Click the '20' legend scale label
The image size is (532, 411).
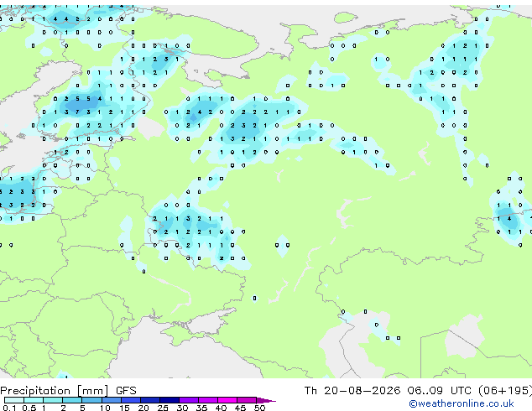(x=143, y=408)
